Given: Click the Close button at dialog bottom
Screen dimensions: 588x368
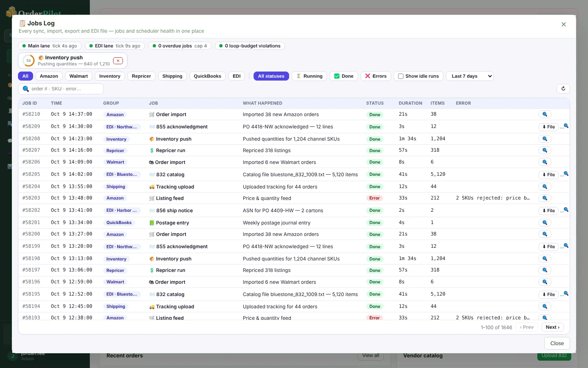Looking at the screenshot, I should [x=557, y=343].
